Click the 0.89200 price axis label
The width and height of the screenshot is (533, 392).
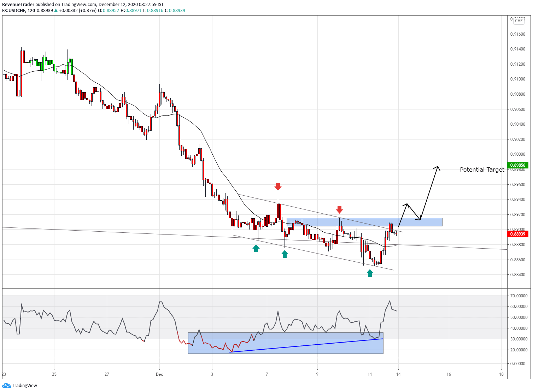(517, 215)
